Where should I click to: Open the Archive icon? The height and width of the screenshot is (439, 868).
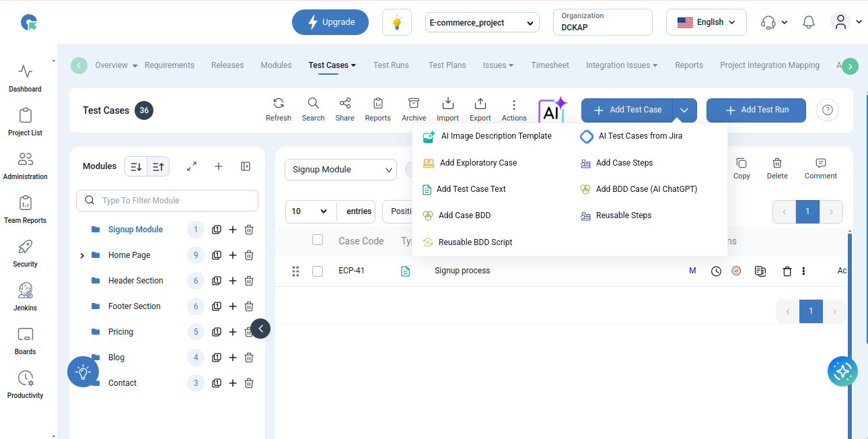pyautogui.click(x=414, y=110)
